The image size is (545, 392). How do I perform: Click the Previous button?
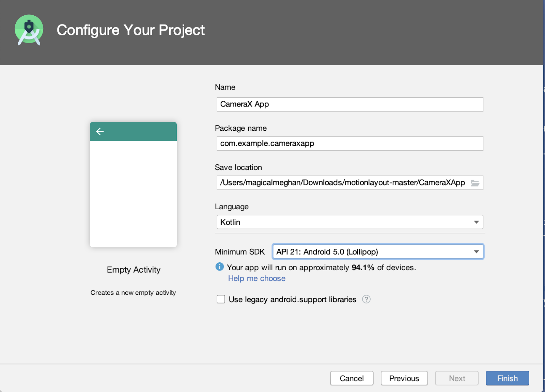[404, 378]
